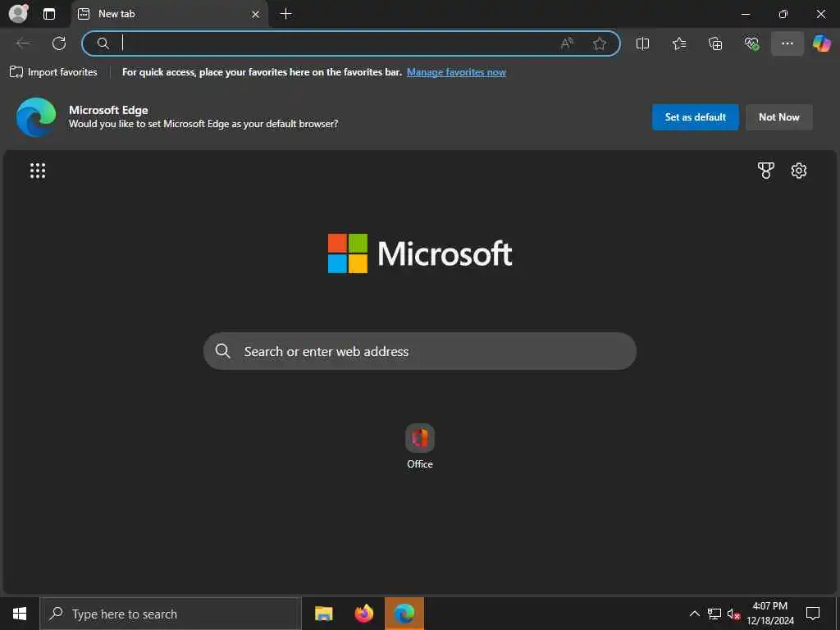Restore down the Edge window
This screenshot has width=840, height=630.
pyautogui.click(x=783, y=14)
